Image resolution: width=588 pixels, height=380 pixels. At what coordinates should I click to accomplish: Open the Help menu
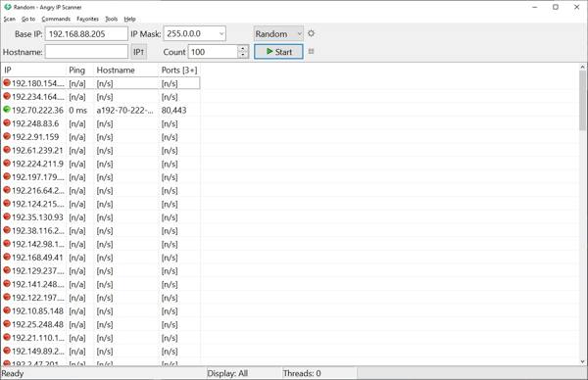pyautogui.click(x=129, y=19)
